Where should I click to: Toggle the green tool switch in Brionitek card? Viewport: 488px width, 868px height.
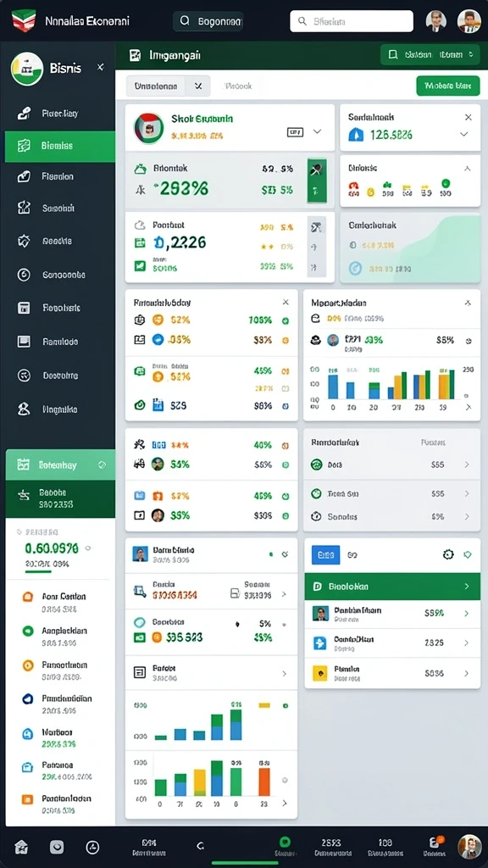coord(317,181)
